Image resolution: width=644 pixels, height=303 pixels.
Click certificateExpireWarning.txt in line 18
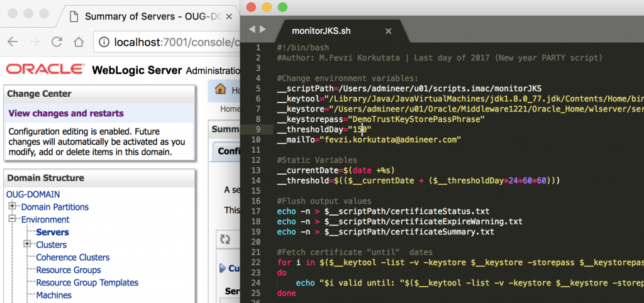click(x=457, y=221)
